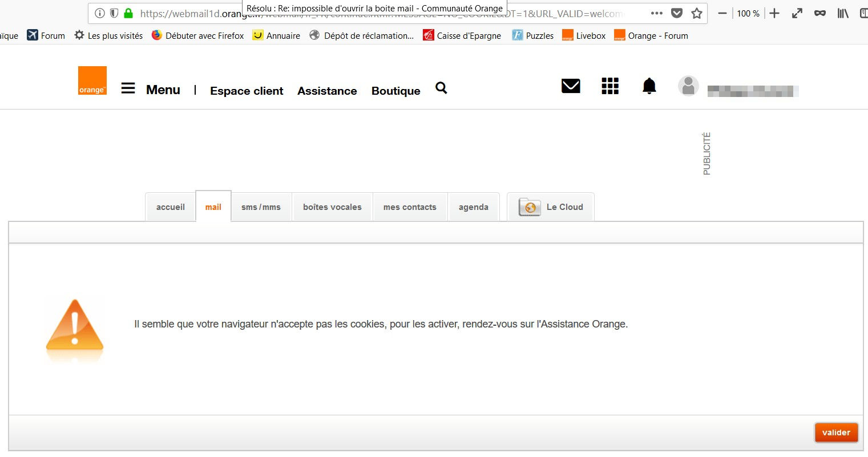The height and width of the screenshot is (457, 868).
Task: Open search via the magnifier icon
Action: pos(441,88)
